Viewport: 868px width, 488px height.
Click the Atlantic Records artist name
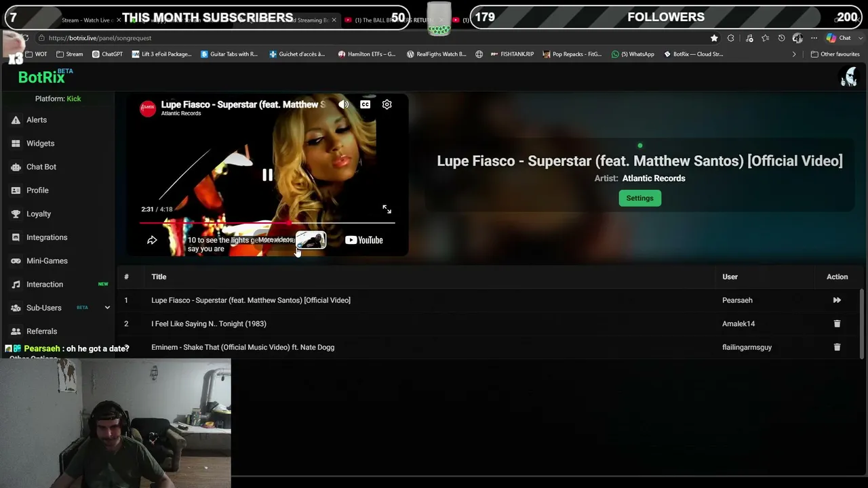pyautogui.click(x=654, y=178)
